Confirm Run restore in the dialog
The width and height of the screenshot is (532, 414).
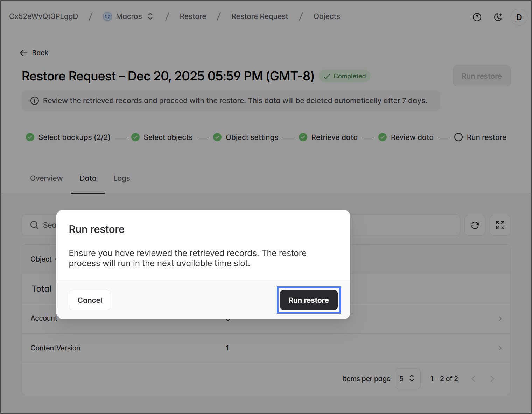[308, 300]
